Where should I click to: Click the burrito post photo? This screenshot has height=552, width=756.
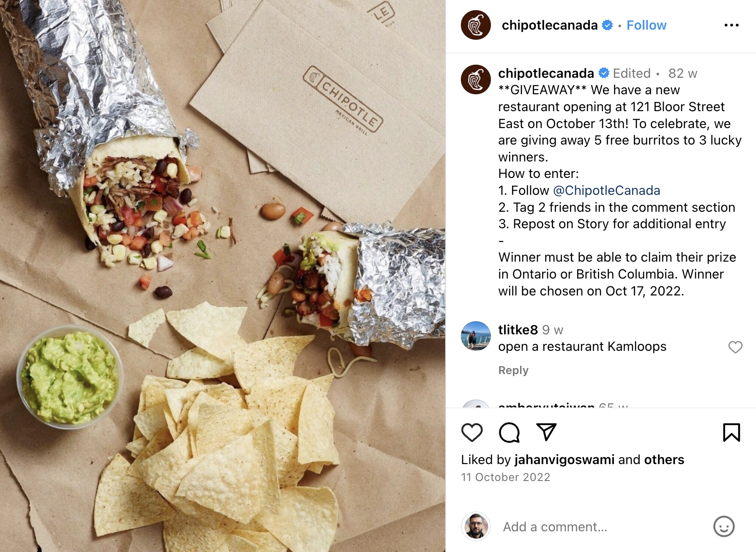click(x=222, y=276)
